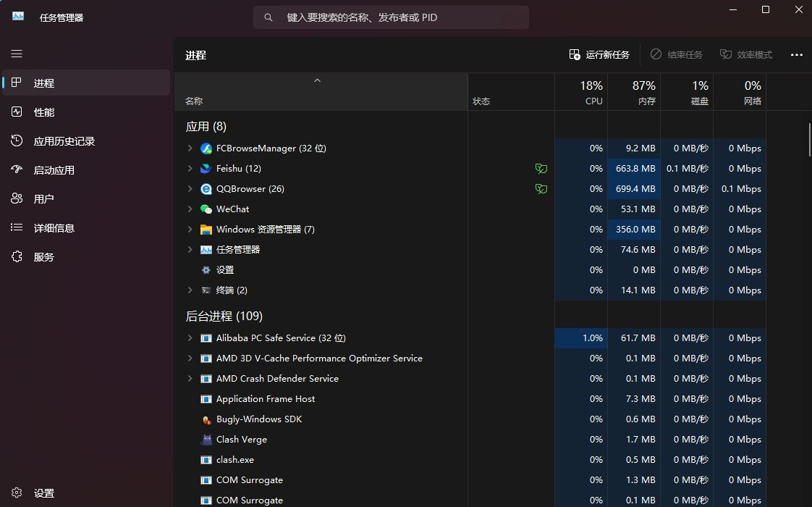
Task: Select the App history (应用历史记录) icon
Action: coord(17,141)
